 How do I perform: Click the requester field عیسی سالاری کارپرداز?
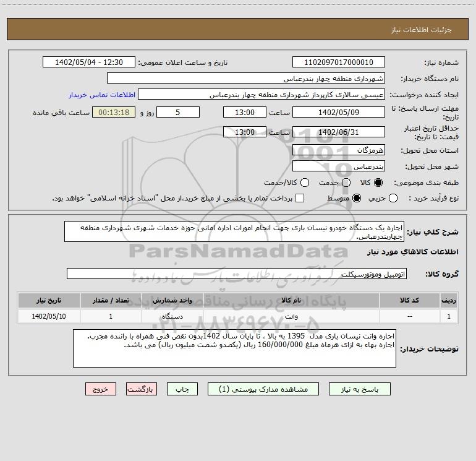pos(261,94)
